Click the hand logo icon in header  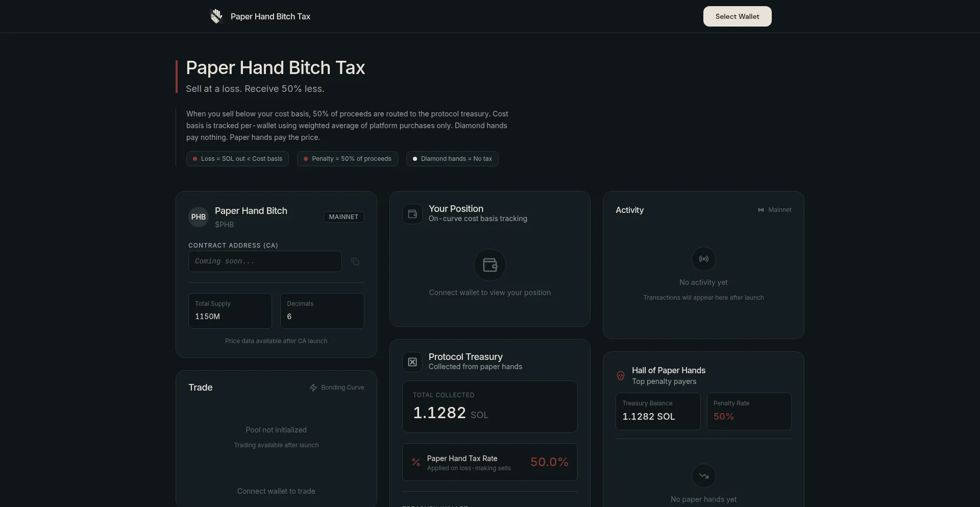(216, 16)
